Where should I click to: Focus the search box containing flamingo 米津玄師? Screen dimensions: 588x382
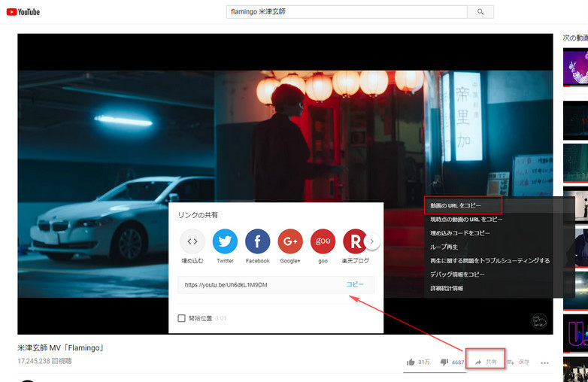tap(347, 12)
